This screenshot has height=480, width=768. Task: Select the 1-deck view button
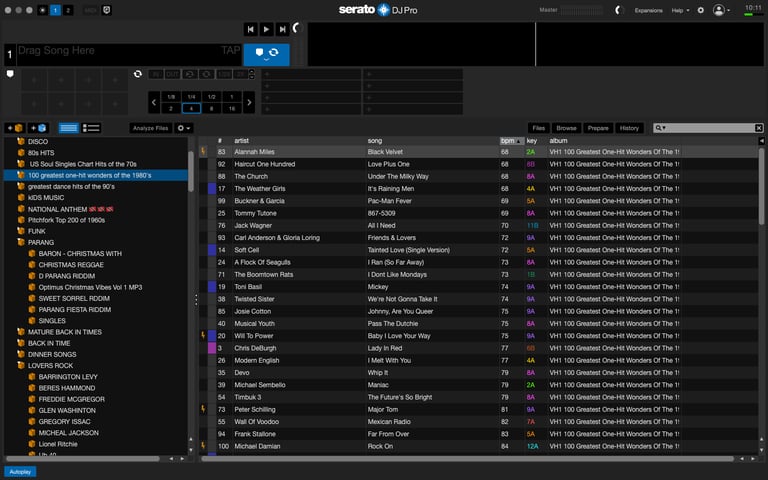pyautogui.click(x=55, y=10)
